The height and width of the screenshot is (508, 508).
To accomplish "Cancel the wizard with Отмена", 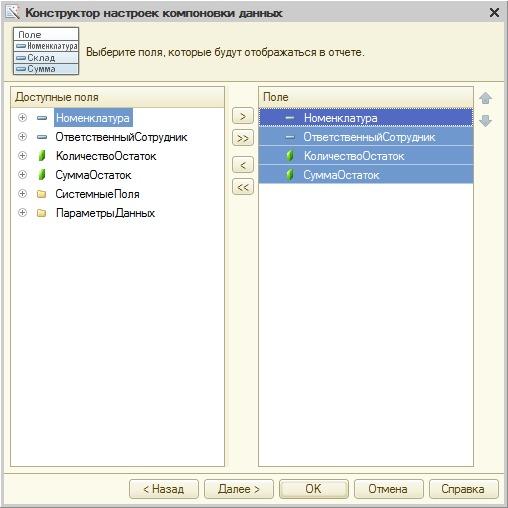I will [x=389, y=489].
